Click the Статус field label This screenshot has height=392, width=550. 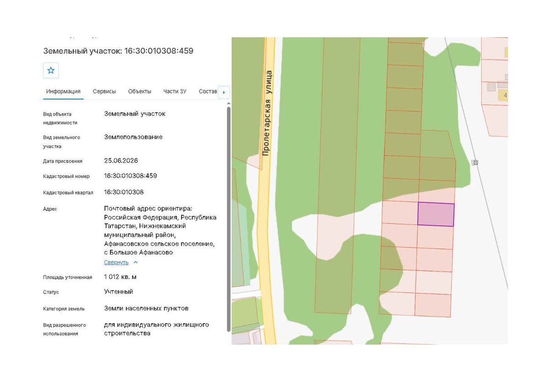51,292
